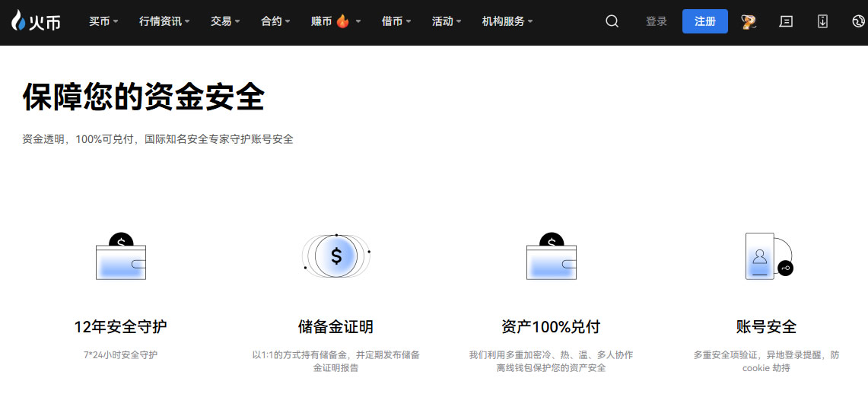The width and height of the screenshot is (868, 397).
Task: Open search via the magnifier icon
Action: (612, 21)
